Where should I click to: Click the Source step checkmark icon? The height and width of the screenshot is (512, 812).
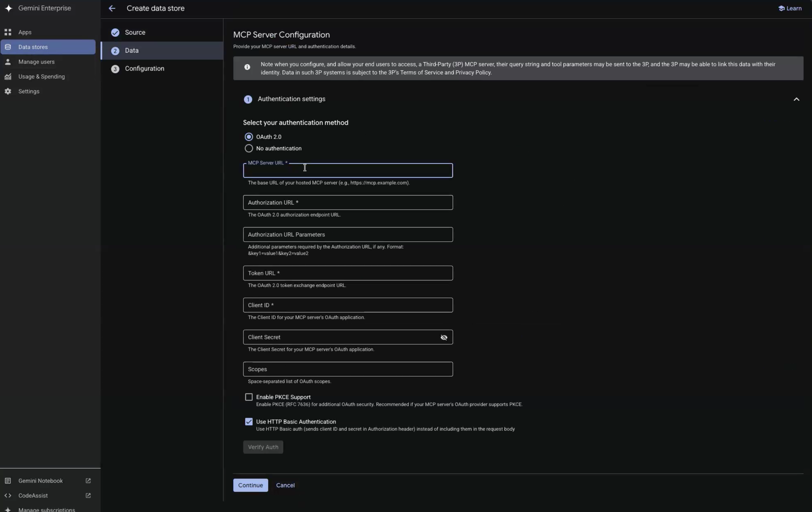[x=115, y=32]
